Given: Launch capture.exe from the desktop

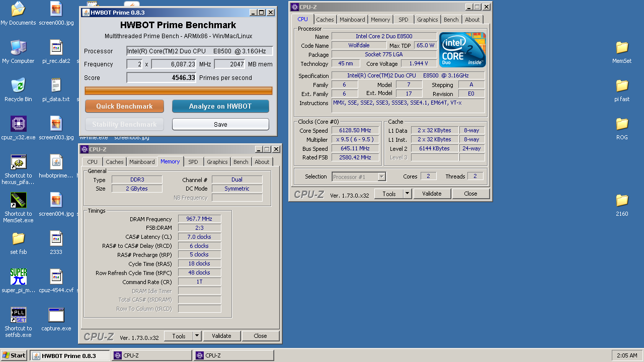Looking at the screenshot, I should click(x=56, y=315).
